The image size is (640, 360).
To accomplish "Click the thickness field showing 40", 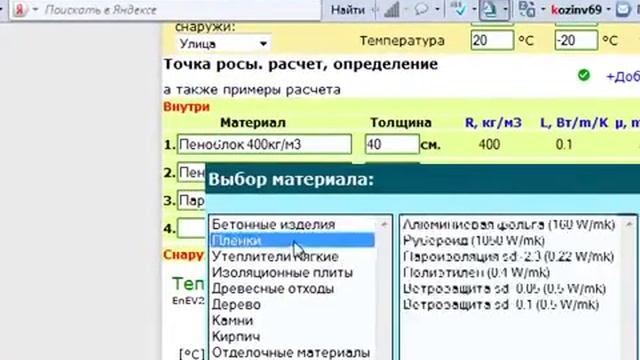I will [392, 144].
